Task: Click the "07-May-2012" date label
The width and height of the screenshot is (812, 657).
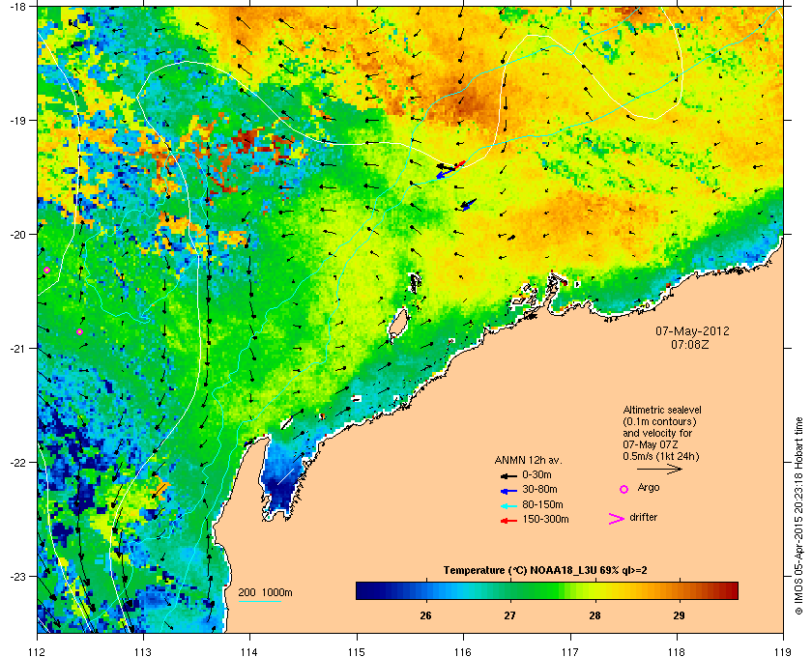Action: point(692,330)
